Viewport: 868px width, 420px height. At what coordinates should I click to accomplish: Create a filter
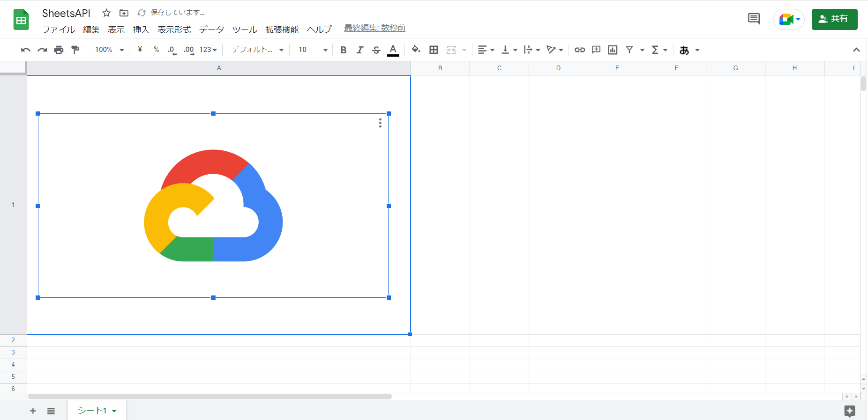pos(629,50)
